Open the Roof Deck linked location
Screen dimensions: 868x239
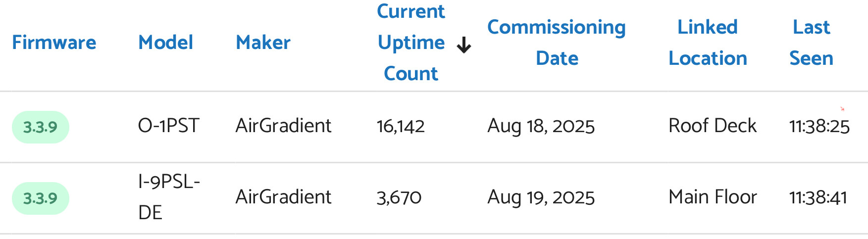point(713,126)
